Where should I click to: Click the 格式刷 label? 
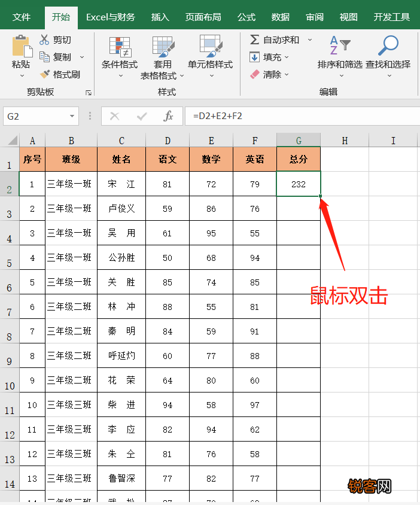point(66,74)
